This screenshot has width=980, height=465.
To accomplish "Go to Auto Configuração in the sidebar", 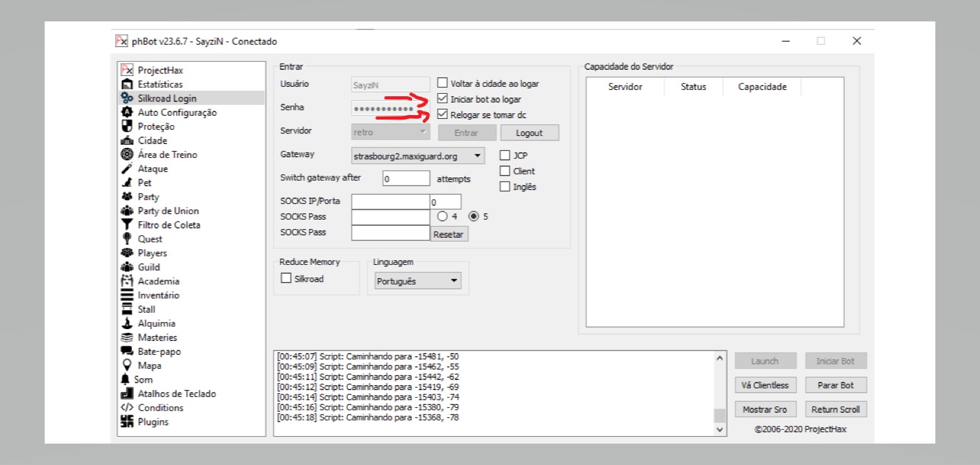I will point(177,113).
